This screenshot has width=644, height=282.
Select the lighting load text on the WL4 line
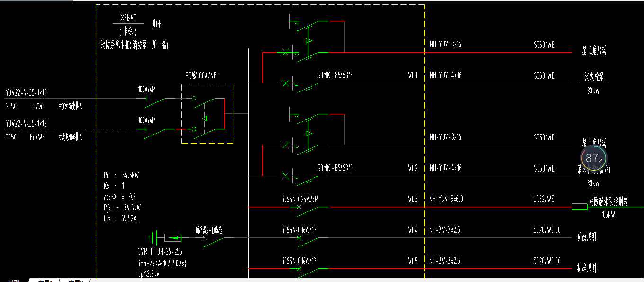click(586, 237)
